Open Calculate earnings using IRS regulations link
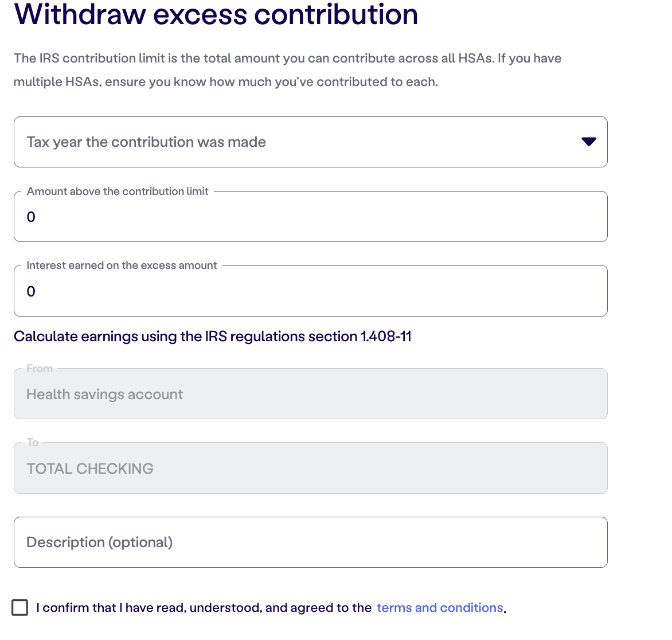 click(213, 337)
